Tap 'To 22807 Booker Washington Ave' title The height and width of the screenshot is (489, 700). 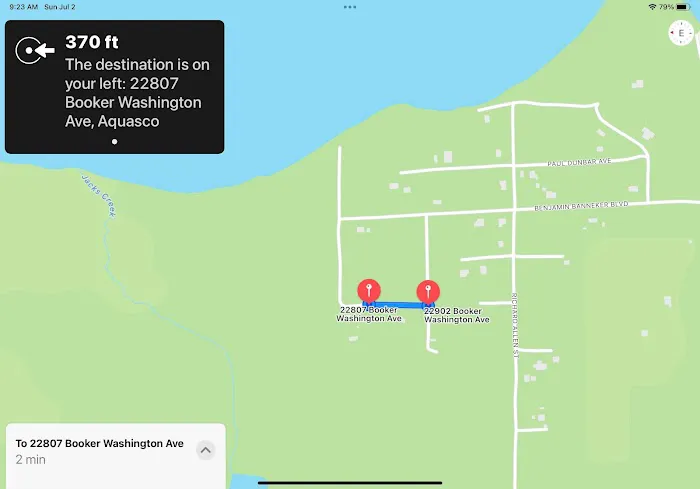100,443
